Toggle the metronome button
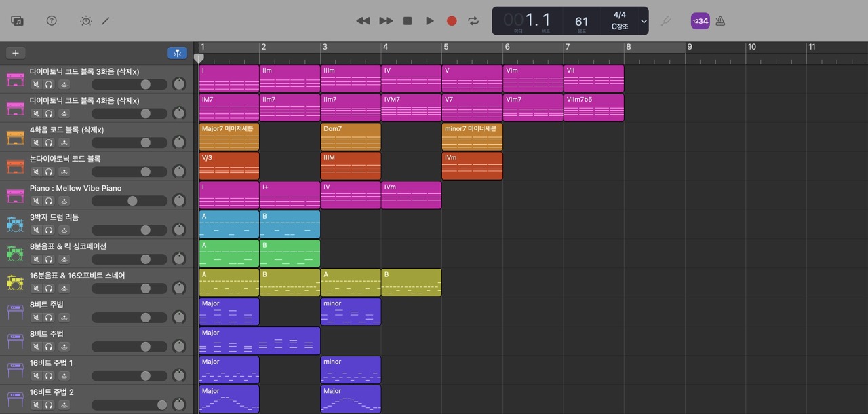 click(x=720, y=21)
